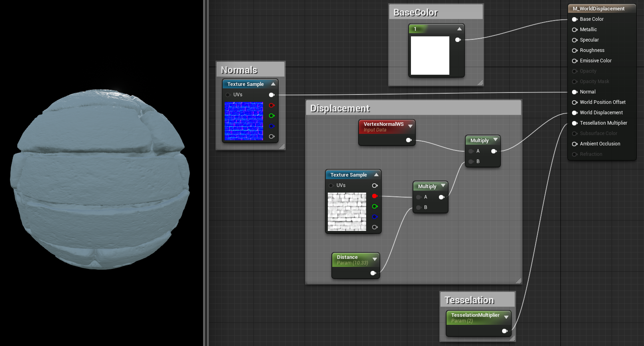Screen dimensions: 644x346
Task: Collapse the Normals Texture Sample node preview
Action: (x=273, y=84)
